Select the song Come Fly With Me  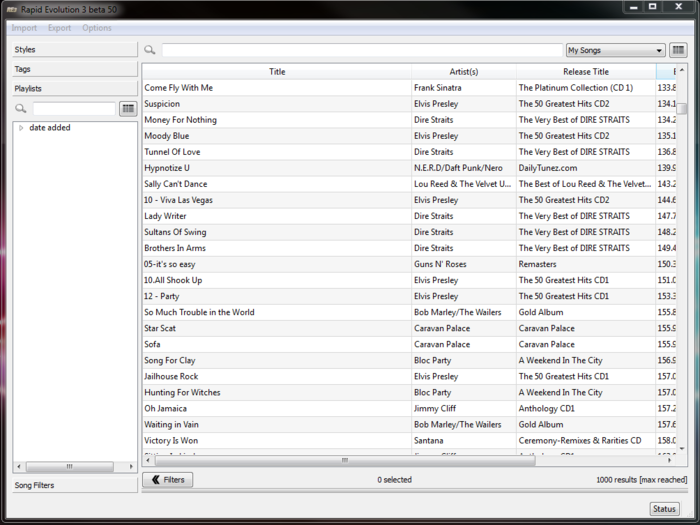[277, 88]
